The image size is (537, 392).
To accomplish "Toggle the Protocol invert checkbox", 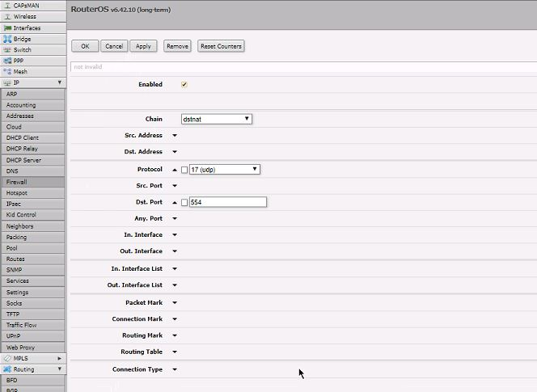I will pos(184,170).
